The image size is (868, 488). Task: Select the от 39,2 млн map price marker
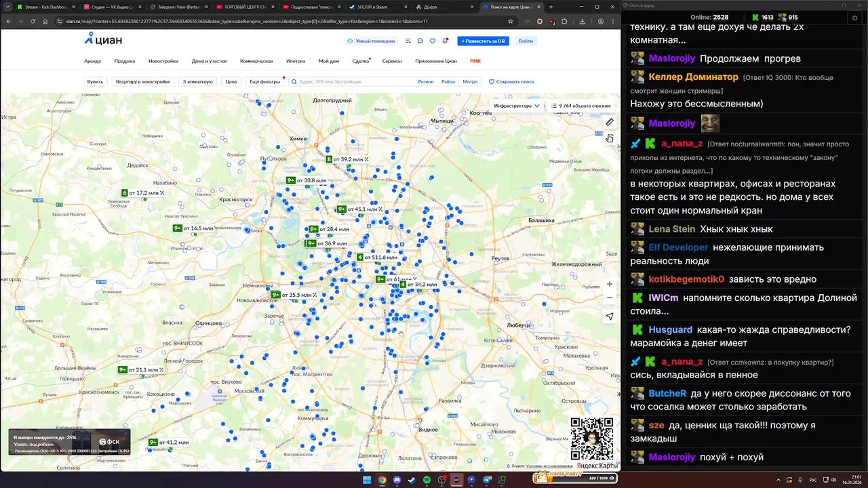click(x=347, y=159)
